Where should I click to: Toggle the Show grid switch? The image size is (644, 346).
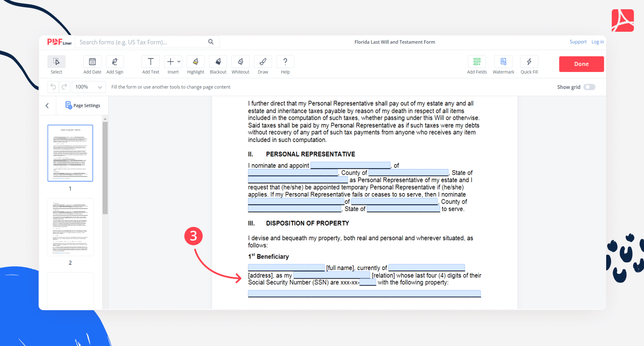click(x=589, y=87)
